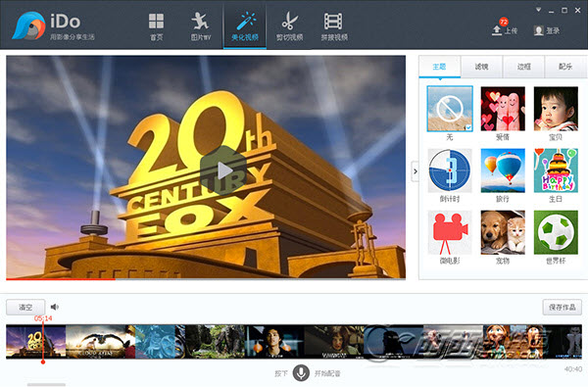
Task: Open the 拼接视频 film strip tool
Action: (333, 22)
